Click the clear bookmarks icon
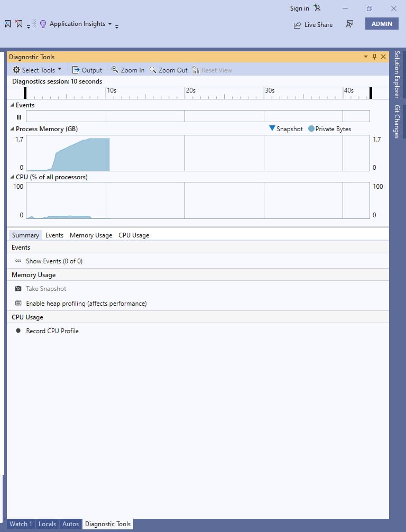This screenshot has width=406, height=532. tap(19, 24)
